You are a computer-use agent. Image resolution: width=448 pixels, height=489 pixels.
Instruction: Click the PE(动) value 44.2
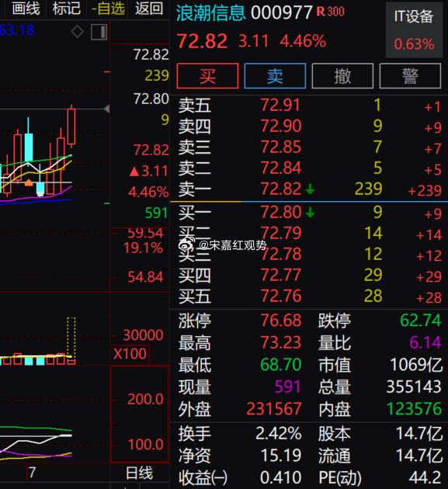pyautogui.click(x=425, y=477)
